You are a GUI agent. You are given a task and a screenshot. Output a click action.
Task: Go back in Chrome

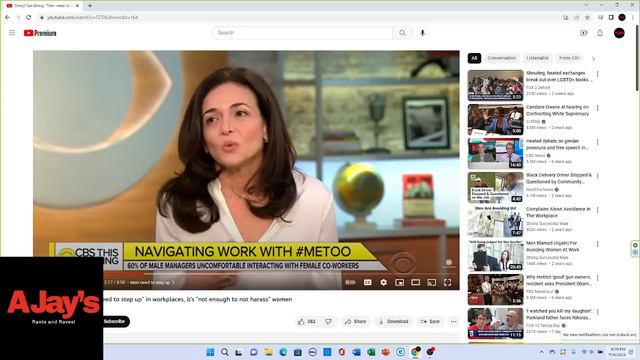pos(7,18)
